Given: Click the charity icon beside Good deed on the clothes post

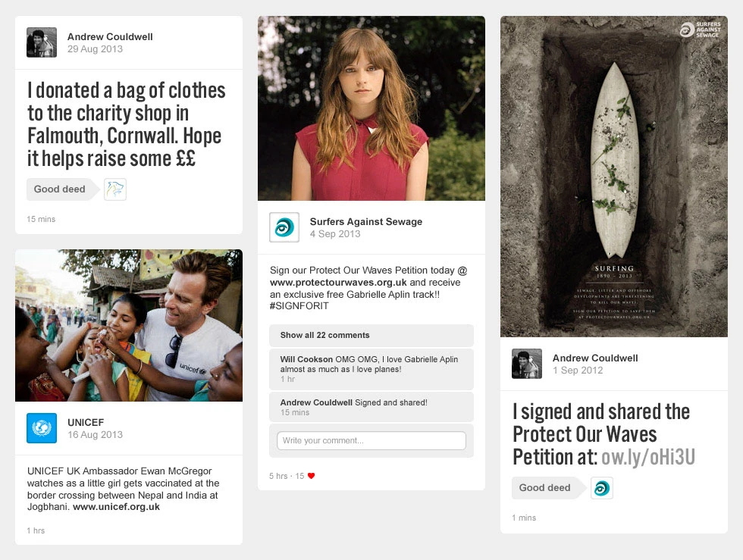Looking at the screenshot, I should point(115,189).
